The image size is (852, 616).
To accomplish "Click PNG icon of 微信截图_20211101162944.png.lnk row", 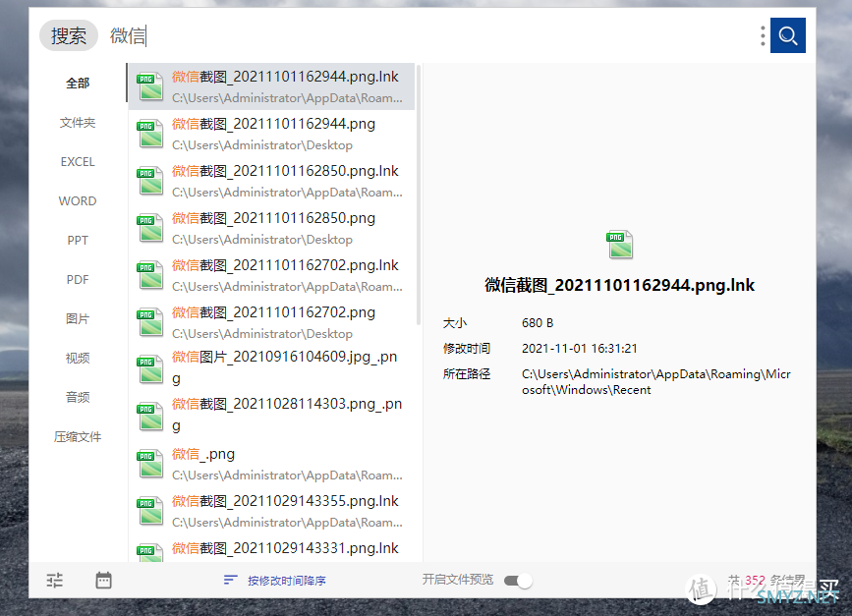I will (x=149, y=85).
